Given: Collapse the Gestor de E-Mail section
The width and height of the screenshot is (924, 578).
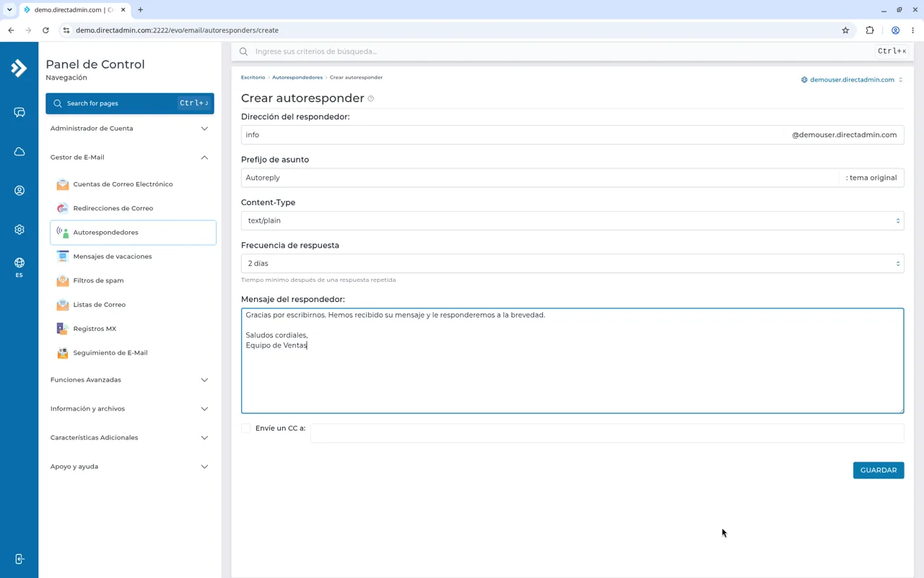Looking at the screenshot, I should click(130, 158).
